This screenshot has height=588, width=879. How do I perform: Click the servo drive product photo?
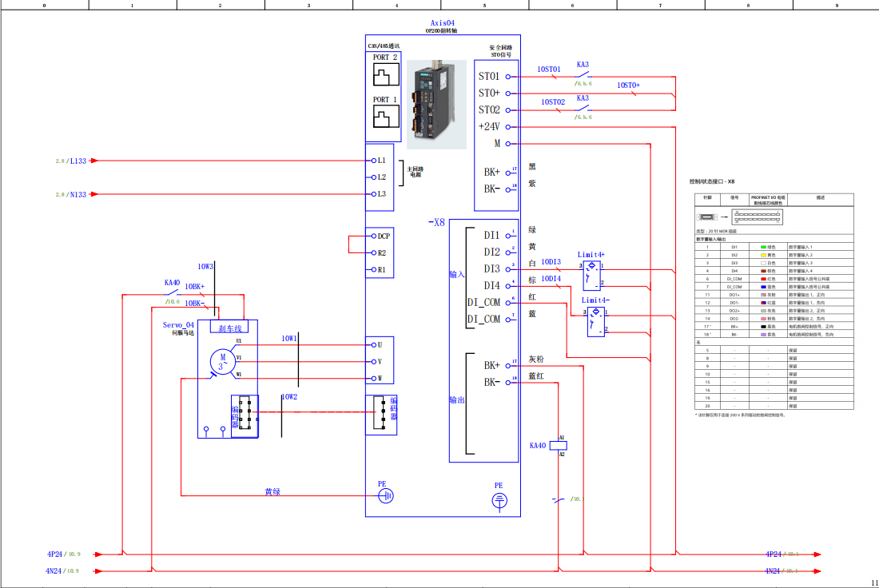click(436, 105)
